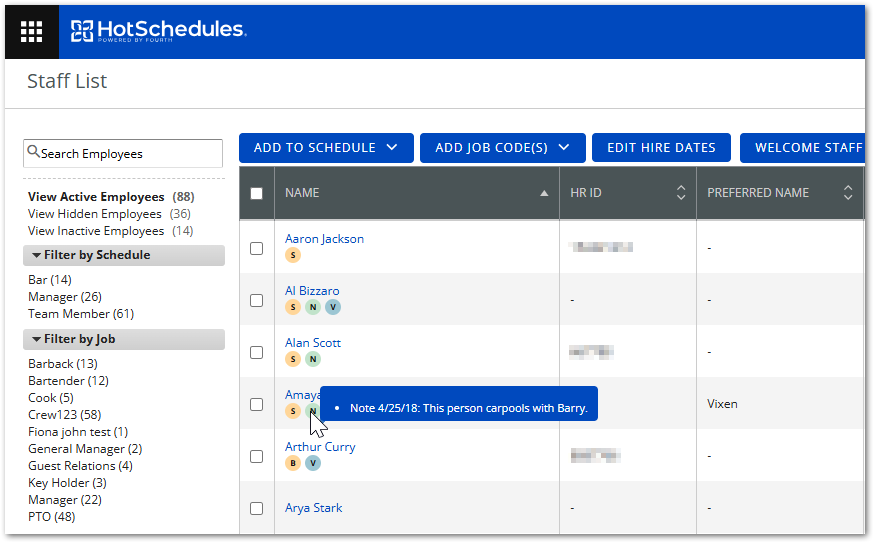Image resolution: width=874 pixels, height=543 pixels.
Task: Filter by Fiona john test job
Action: click(x=78, y=432)
